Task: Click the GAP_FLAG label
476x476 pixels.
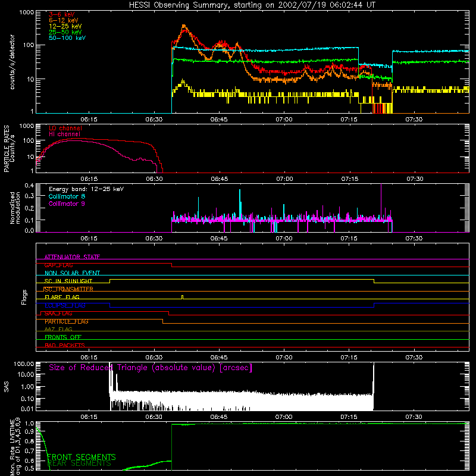Action: pos(58,265)
